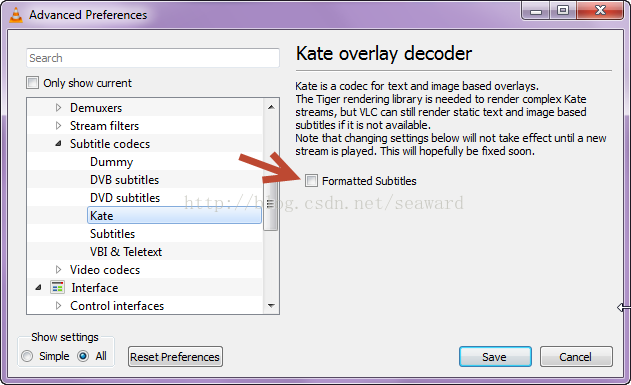Viewport: 631px width, 385px height.
Task: Select the Kate tree item
Action: (x=174, y=216)
